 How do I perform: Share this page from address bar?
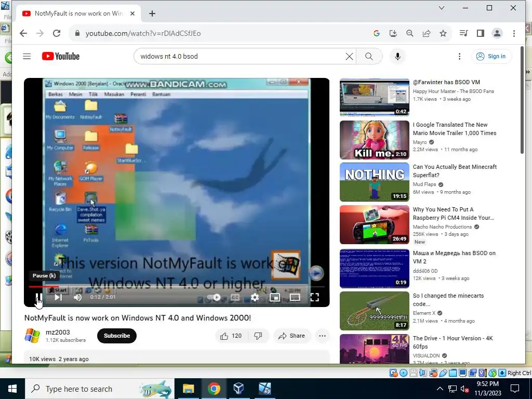[427, 33]
